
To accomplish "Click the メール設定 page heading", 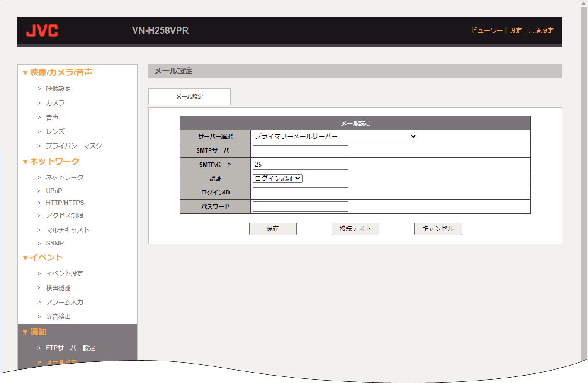I will point(173,71).
